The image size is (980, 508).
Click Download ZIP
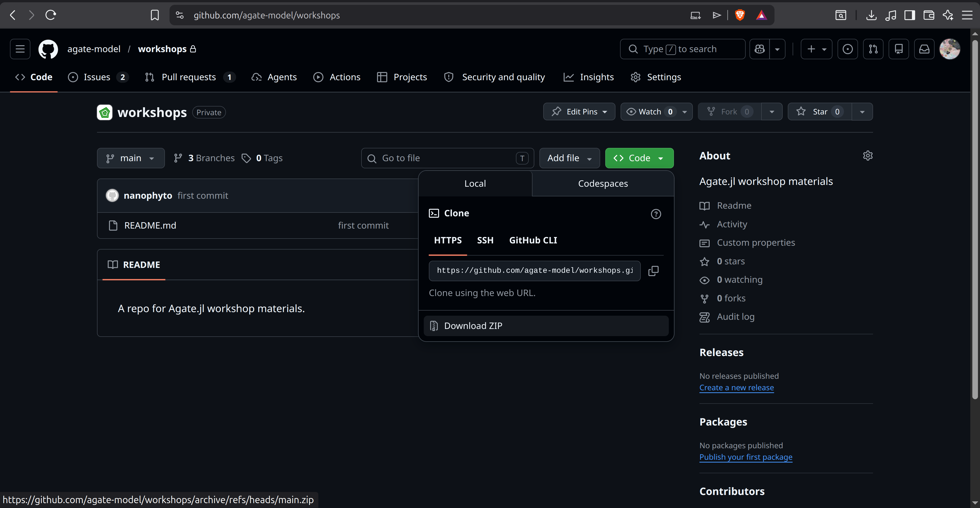(x=546, y=326)
